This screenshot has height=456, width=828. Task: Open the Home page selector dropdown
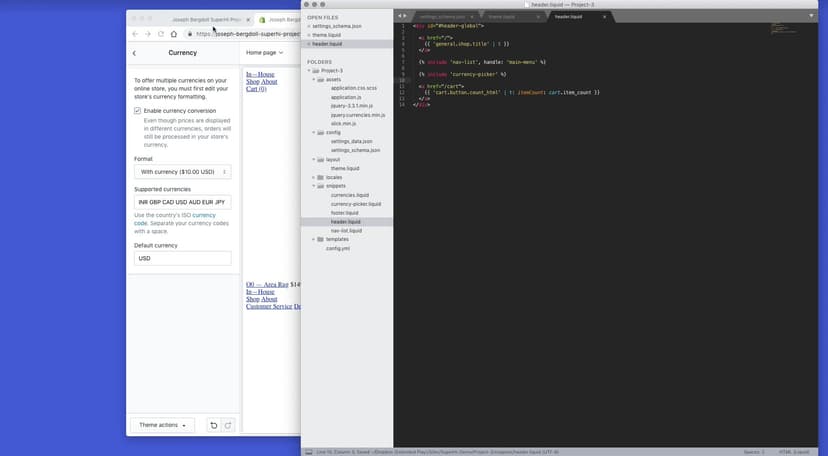265,53
